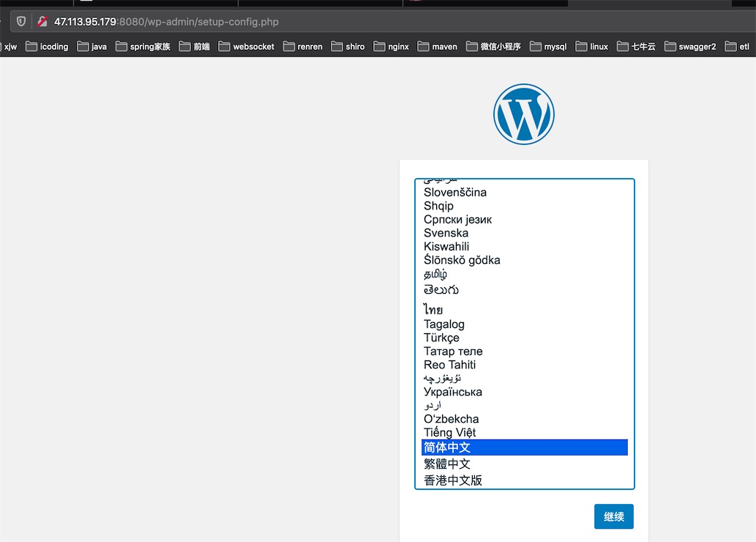Select Shqip in the language list
Viewport: 756px width, 542px height.
[525, 206]
